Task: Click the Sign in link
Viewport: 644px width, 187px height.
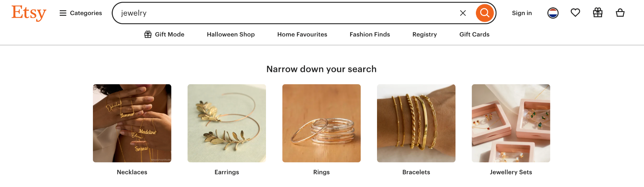Action: [x=522, y=13]
